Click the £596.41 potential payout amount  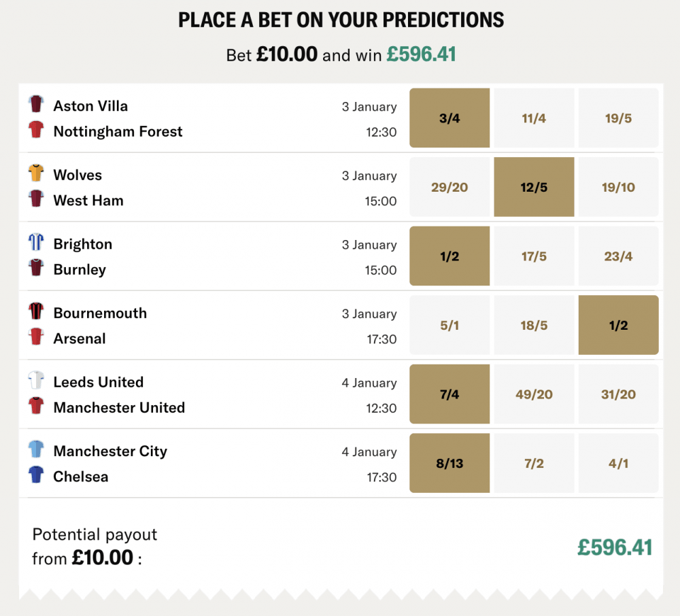[x=615, y=547]
